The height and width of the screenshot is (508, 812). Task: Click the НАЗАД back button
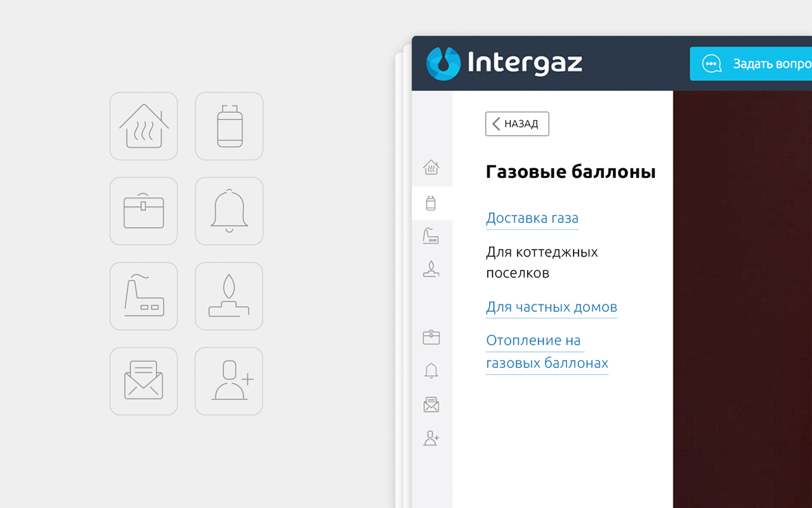(x=517, y=124)
